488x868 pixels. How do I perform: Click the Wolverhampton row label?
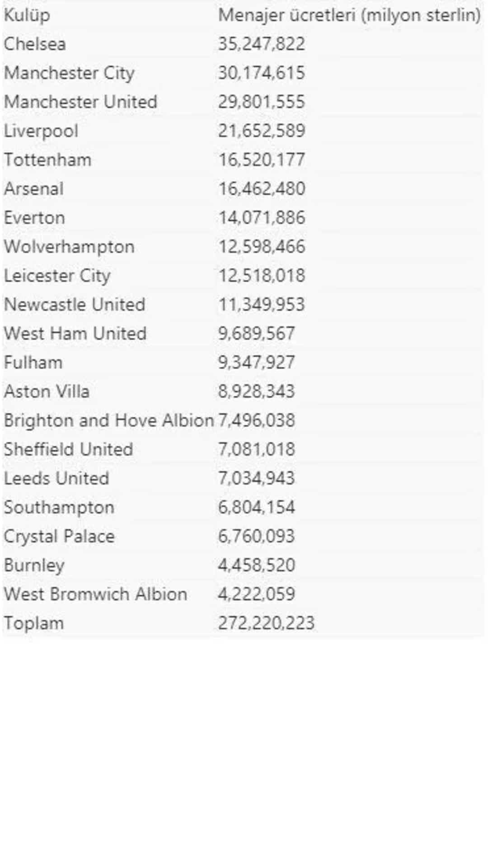69,247
